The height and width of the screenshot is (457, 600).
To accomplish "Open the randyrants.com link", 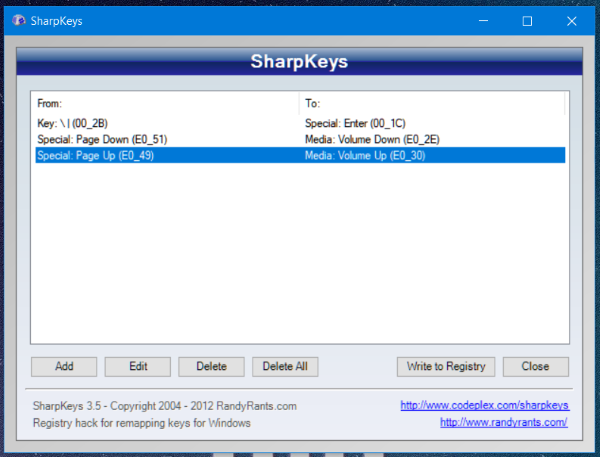I will (x=504, y=423).
